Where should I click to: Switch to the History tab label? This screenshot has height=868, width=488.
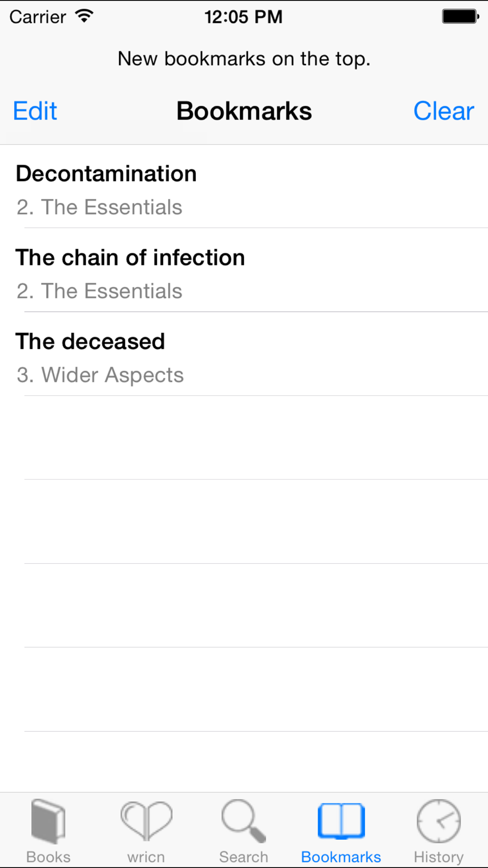click(x=439, y=857)
